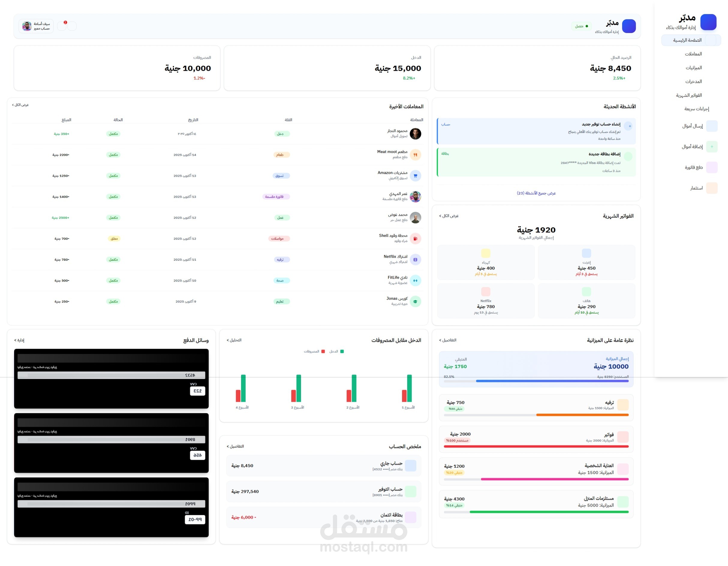
Task: Click the notification button with red badge
Action: [62, 26]
